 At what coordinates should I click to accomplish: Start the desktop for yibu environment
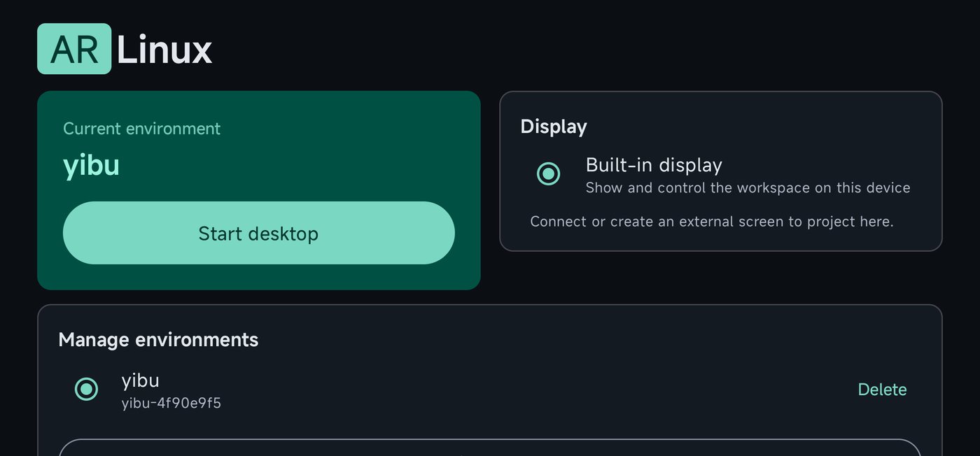259,233
